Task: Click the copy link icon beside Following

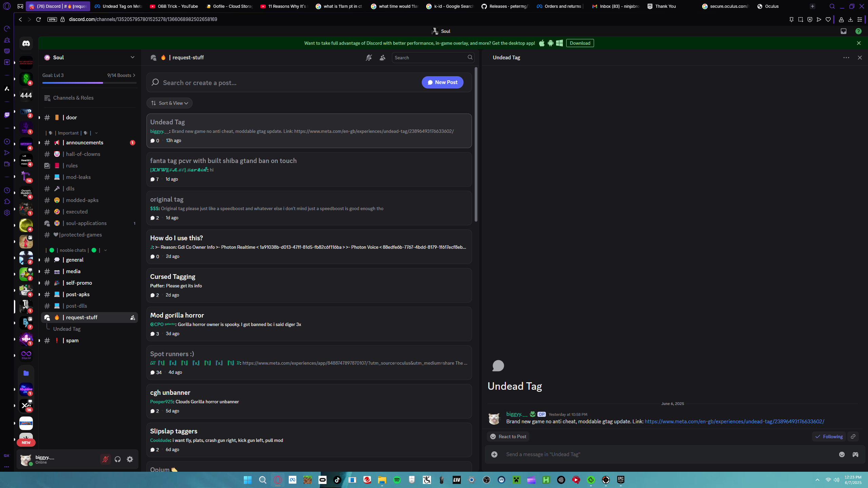Action: click(853, 436)
